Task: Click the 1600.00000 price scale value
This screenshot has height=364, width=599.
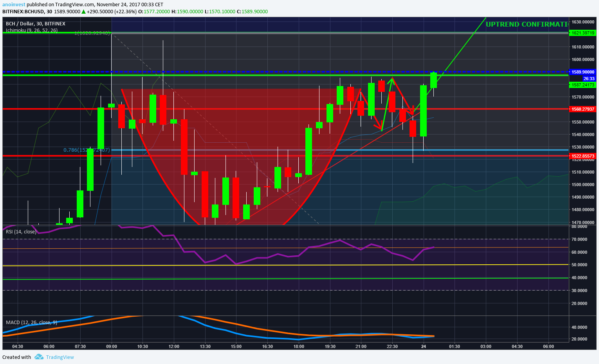Action: pos(583,59)
